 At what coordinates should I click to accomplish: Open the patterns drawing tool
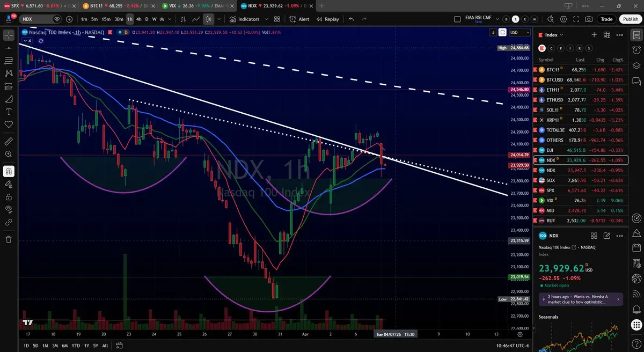9,74
